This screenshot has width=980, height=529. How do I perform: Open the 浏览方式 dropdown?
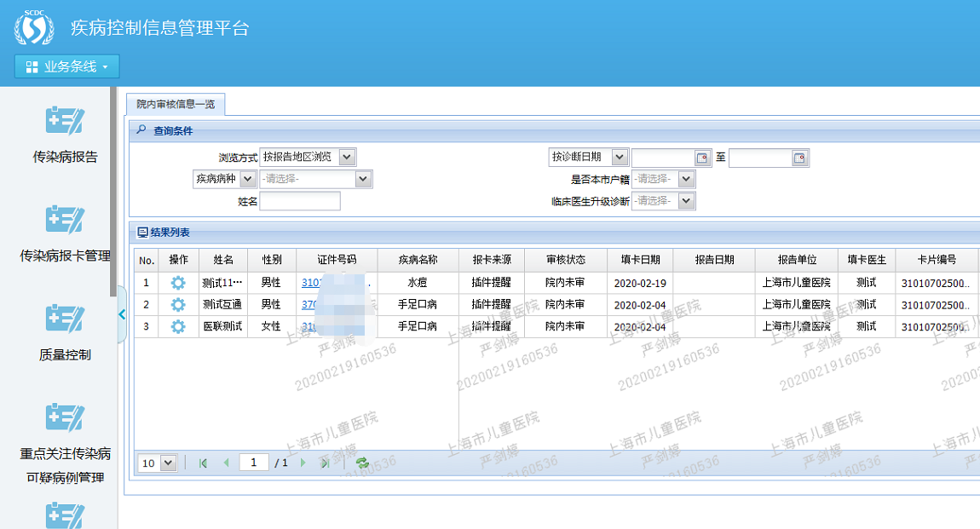click(346, 157)
